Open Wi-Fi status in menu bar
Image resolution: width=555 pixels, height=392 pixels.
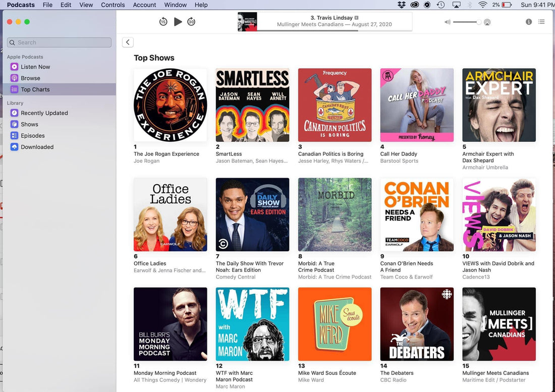(482, 5)
